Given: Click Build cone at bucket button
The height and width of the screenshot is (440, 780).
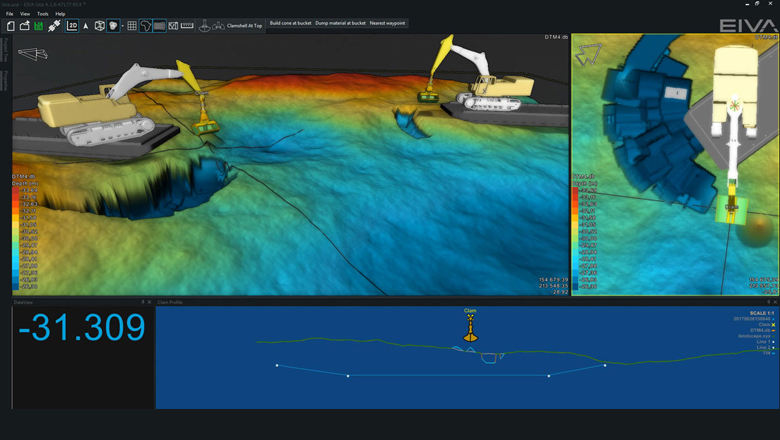Looking at the screenshot, I should (x=290, y=23).
